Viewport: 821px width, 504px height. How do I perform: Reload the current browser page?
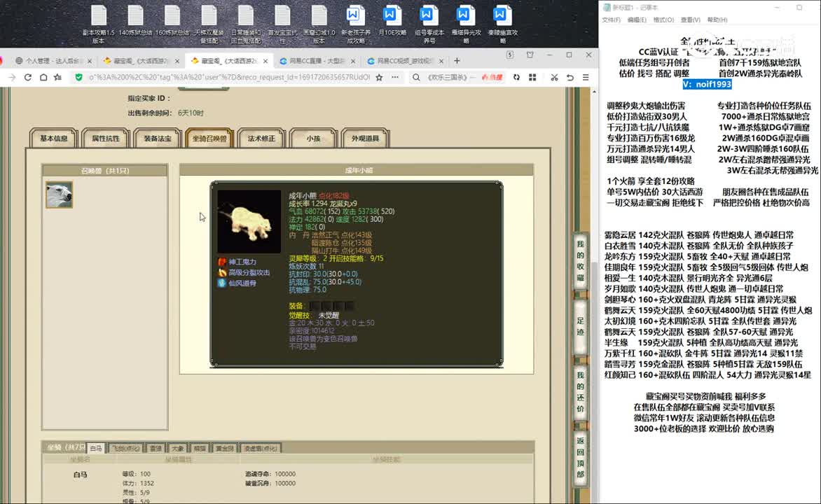(28, 78)
